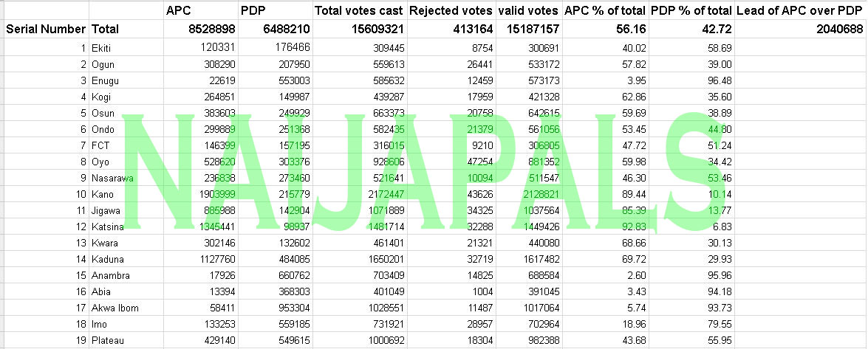Select the APC column header cell
Screen dimensions: 868x349
click(200, 10)
